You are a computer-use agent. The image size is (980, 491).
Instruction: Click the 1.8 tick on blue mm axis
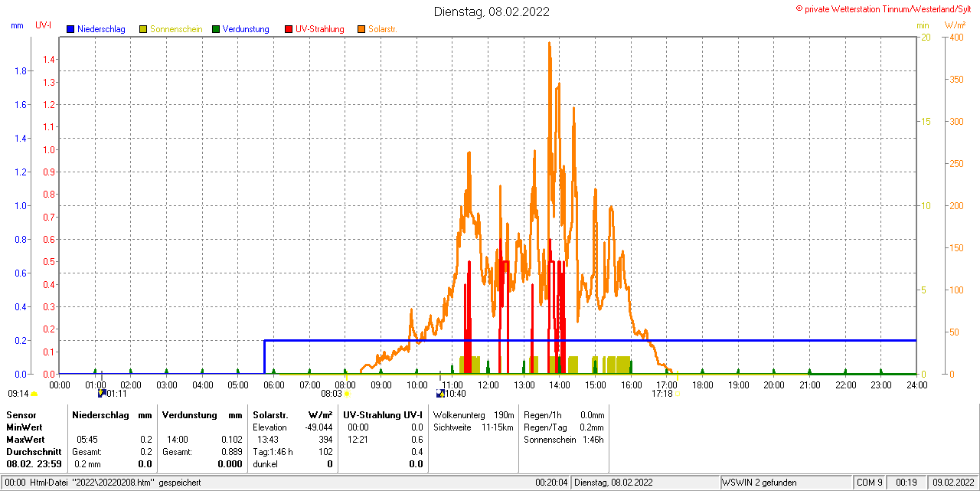click(20, 71)
